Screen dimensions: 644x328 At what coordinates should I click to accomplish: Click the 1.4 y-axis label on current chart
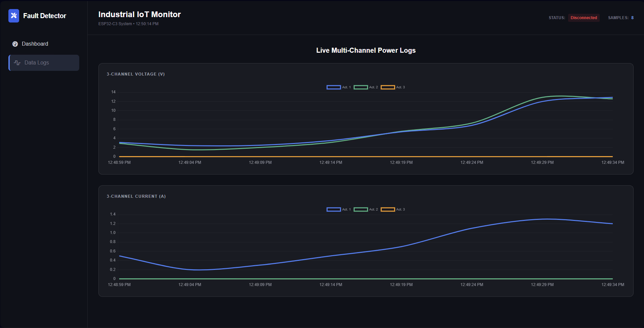pyautogui.click(x=113, y=214)
